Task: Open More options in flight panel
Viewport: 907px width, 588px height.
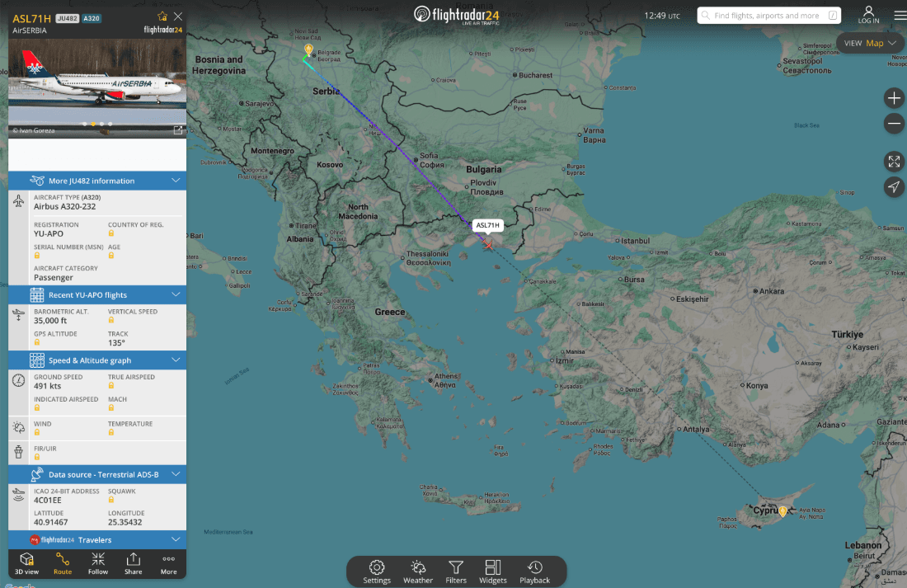Action: (x=168, y=563)
